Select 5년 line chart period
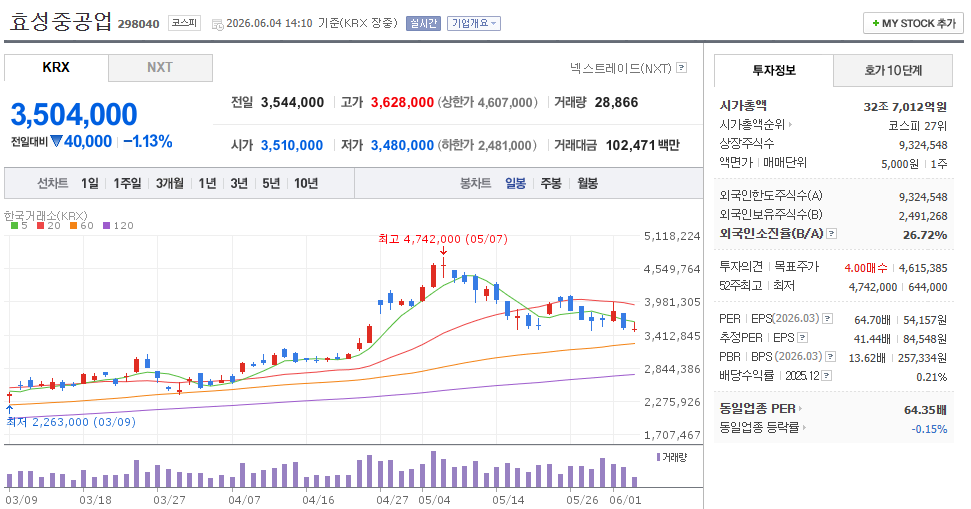Viewport: 971px width, 509px height. [x=271, y=183]
